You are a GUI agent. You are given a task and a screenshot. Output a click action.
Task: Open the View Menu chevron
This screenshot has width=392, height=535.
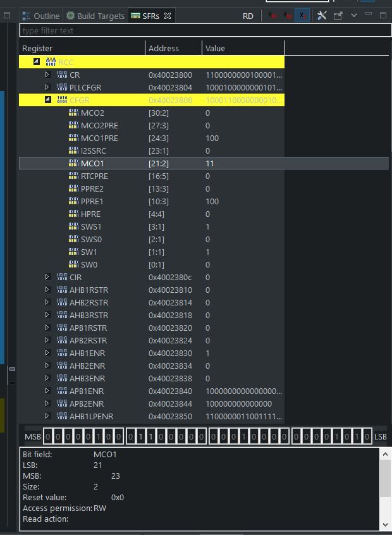(354, 15)
